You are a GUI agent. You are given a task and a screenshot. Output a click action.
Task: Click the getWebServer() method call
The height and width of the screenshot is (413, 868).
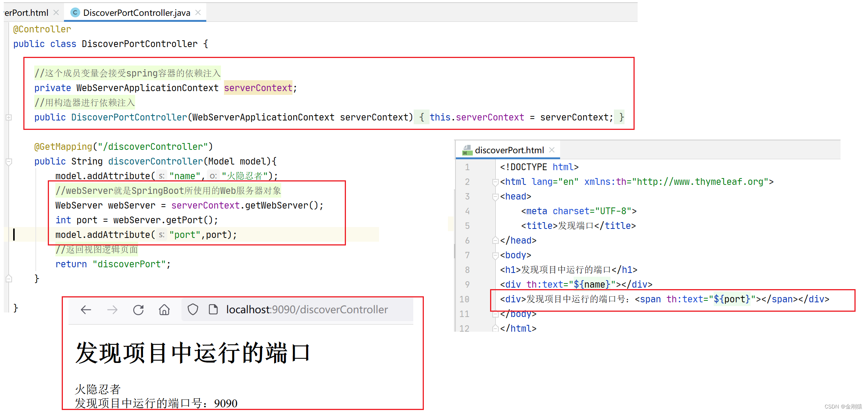(x=282, y=206)
